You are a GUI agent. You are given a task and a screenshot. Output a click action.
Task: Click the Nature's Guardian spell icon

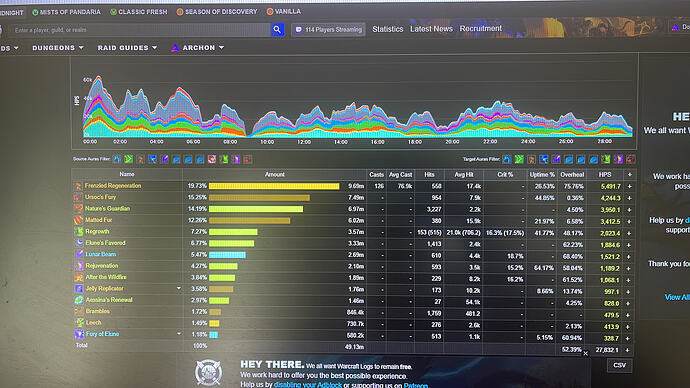[78, 209]
